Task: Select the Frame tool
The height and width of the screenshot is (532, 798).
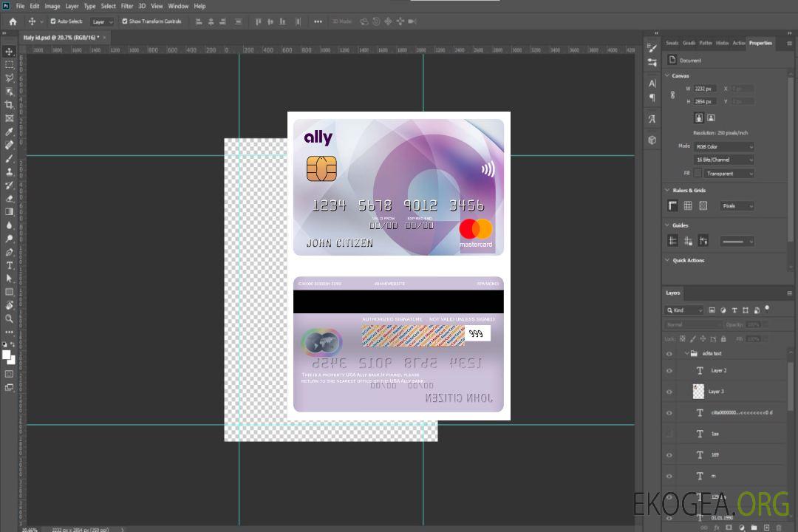Action: click(x=9, y=118)
